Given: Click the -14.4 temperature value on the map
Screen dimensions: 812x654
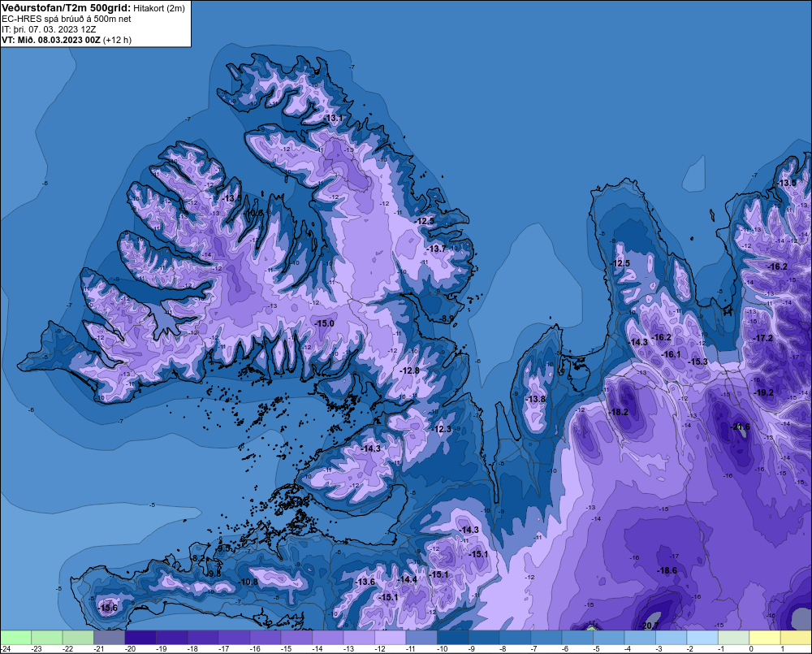Looking at the screenshot, I should coord(407,579).
